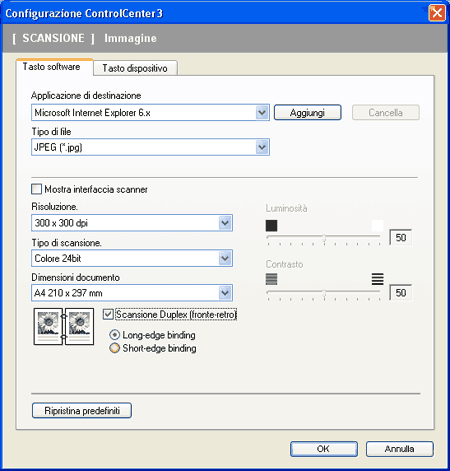Viewport: 450px width, 471px height.
Task: Select Long-edge binding option
Action: (x=114, y=335)
